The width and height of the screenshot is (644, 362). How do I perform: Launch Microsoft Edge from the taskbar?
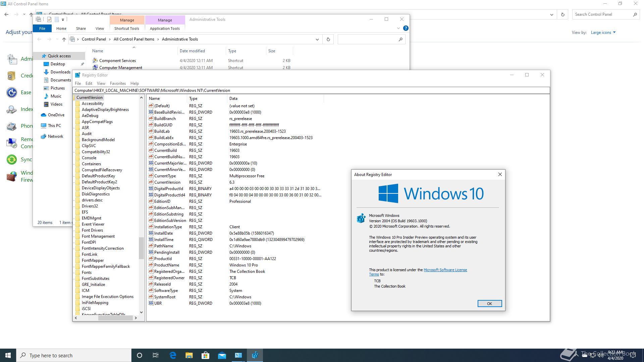point(173,355)
